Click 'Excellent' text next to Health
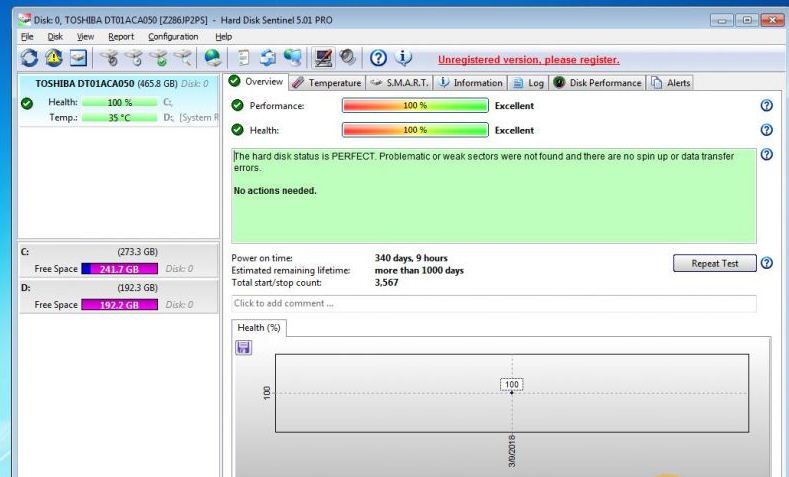 (514, 130)
